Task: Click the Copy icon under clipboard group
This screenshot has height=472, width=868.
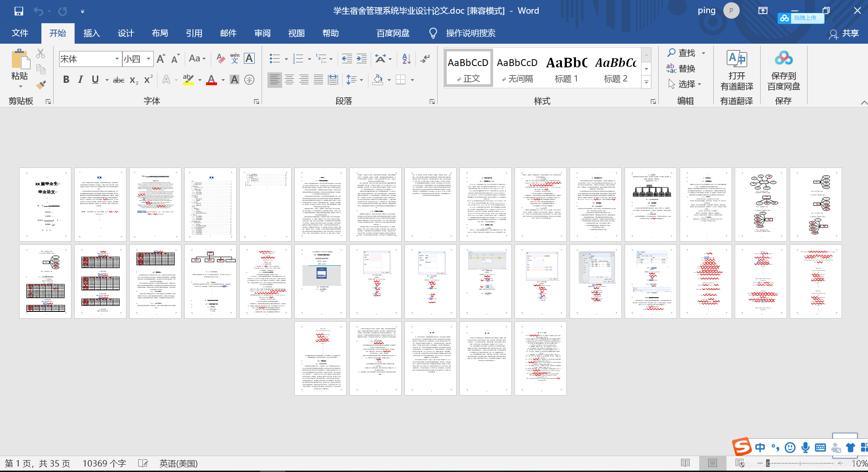Action: pos(40,69)
